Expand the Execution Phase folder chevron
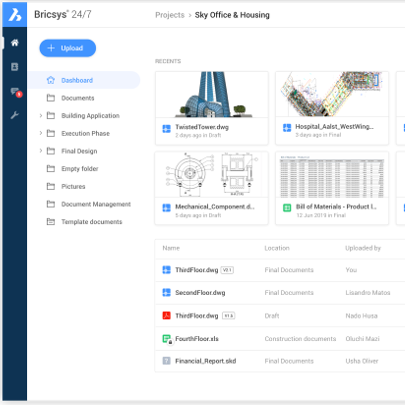The image size is (405, 405). [x=41, y=133]
